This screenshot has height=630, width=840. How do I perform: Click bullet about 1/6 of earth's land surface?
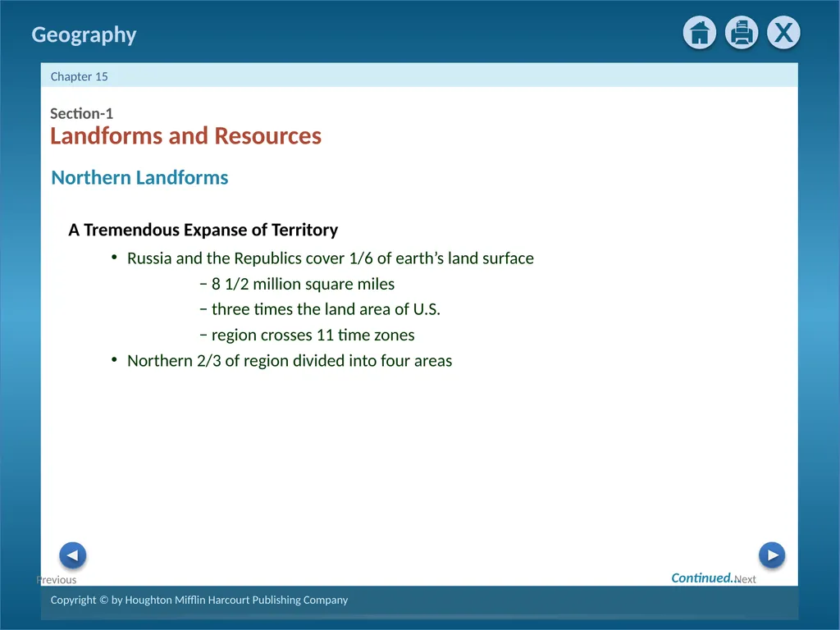point(331,258)
